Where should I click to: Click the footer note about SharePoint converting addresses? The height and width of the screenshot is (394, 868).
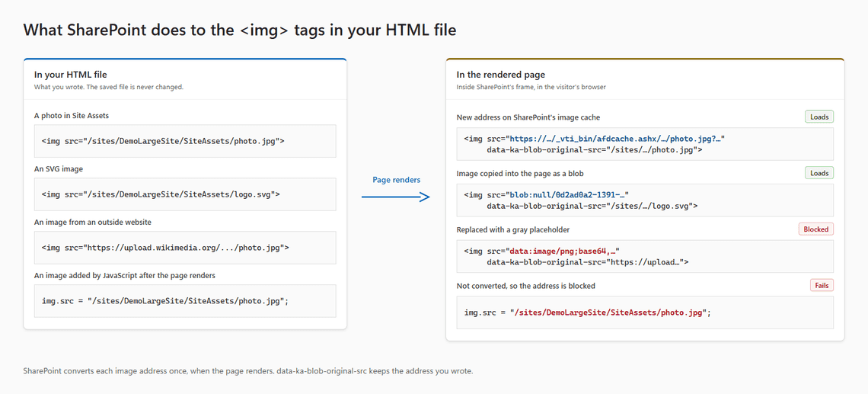click(248, 371)
